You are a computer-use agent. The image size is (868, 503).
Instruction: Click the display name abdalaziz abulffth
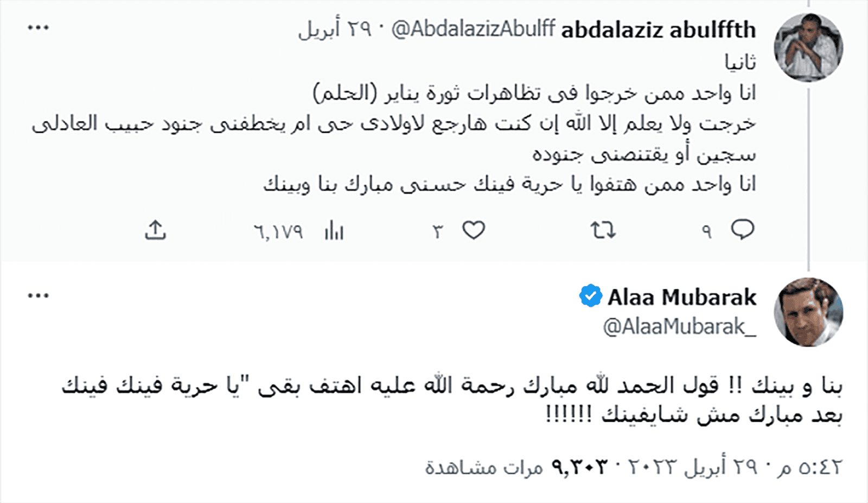658,30
